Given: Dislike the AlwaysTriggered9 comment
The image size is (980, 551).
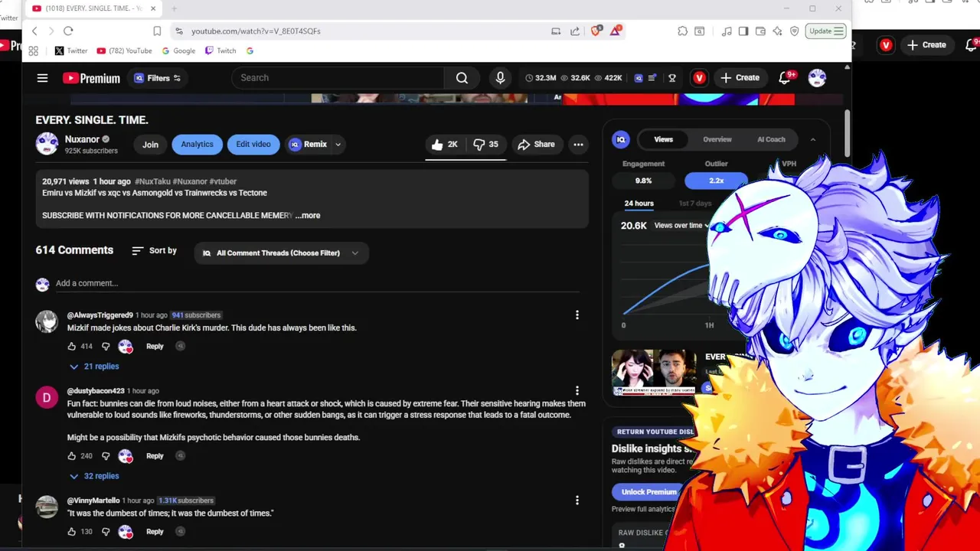Looking at the screenshot, I should 106,346.
